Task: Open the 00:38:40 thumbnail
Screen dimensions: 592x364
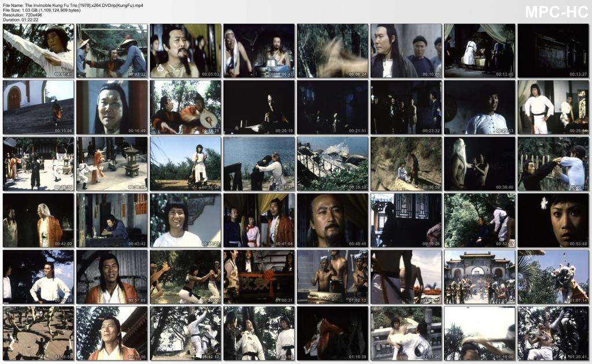Action: click(479, 164)
